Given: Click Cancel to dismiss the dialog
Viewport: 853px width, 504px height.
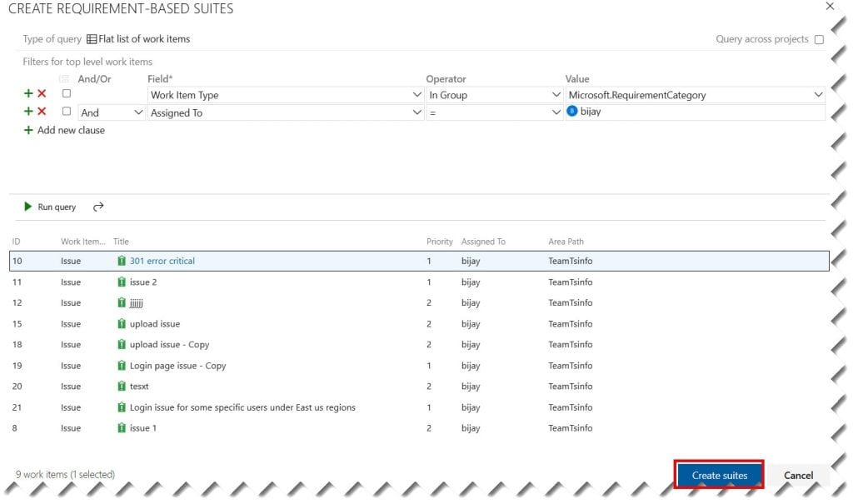Looking at the screenshot, I should 797,475.
